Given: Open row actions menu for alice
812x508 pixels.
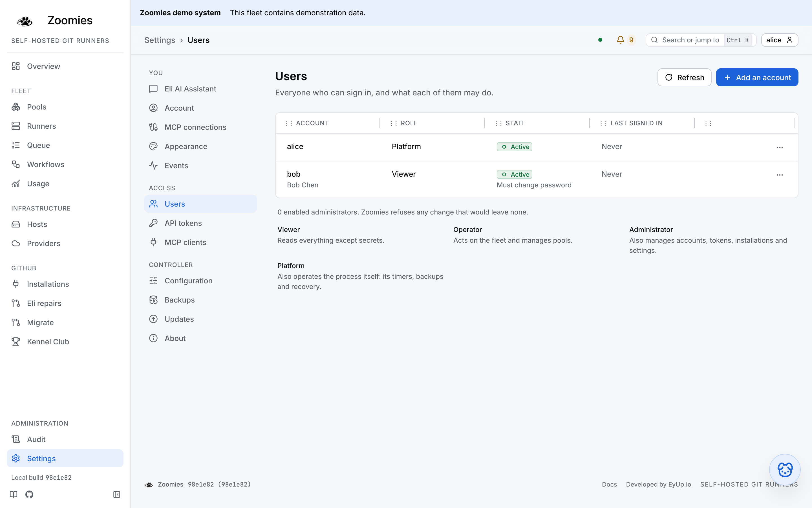Looking at the screenshot, I should (x=780, y=147).
